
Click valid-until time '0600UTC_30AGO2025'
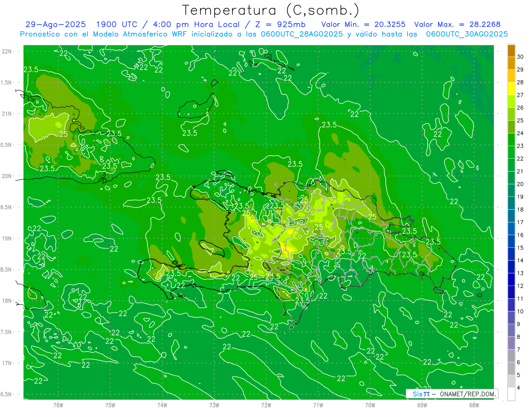[467, 34]
